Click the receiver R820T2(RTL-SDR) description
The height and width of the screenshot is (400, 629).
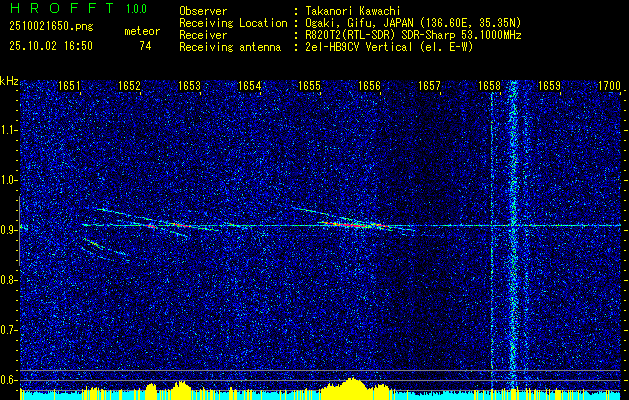[413, 35]
